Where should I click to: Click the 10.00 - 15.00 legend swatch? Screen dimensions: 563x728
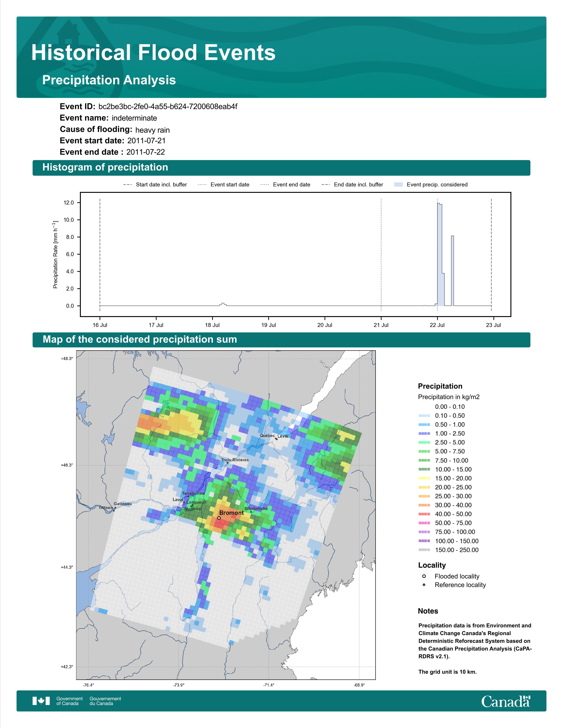click(x=424, y=469)
